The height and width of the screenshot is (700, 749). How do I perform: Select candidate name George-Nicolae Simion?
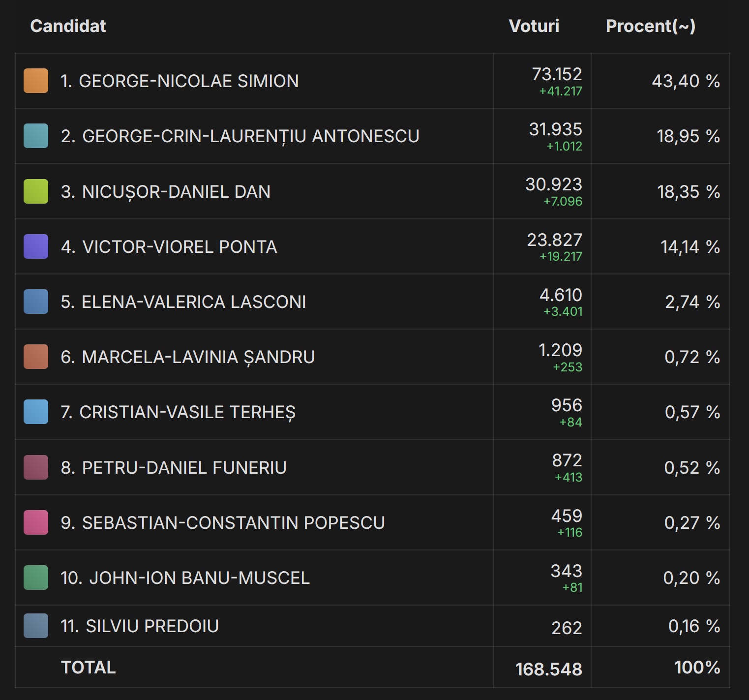coord(180,81)
